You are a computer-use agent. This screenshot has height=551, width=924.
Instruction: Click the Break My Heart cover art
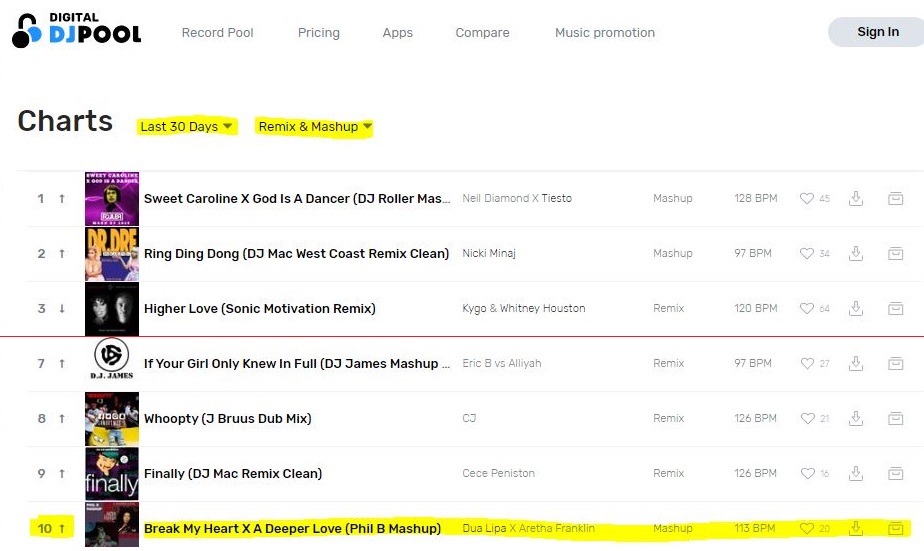pos(112,524)
